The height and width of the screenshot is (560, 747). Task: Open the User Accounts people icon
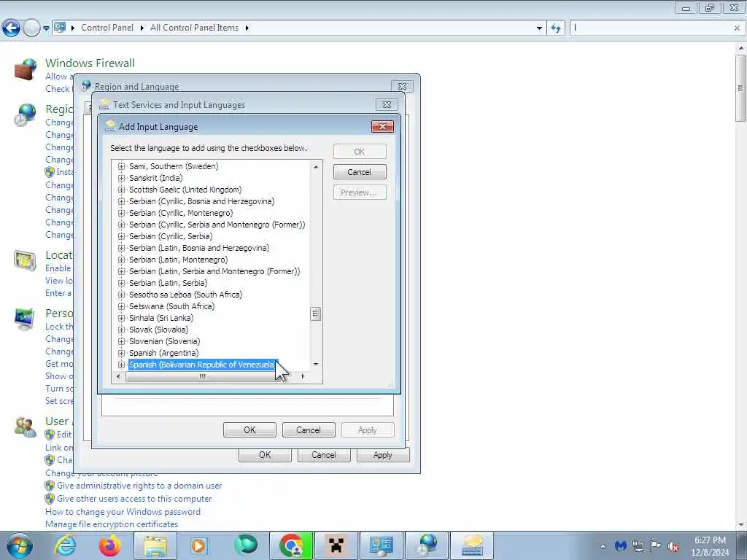tap(26, 427)
